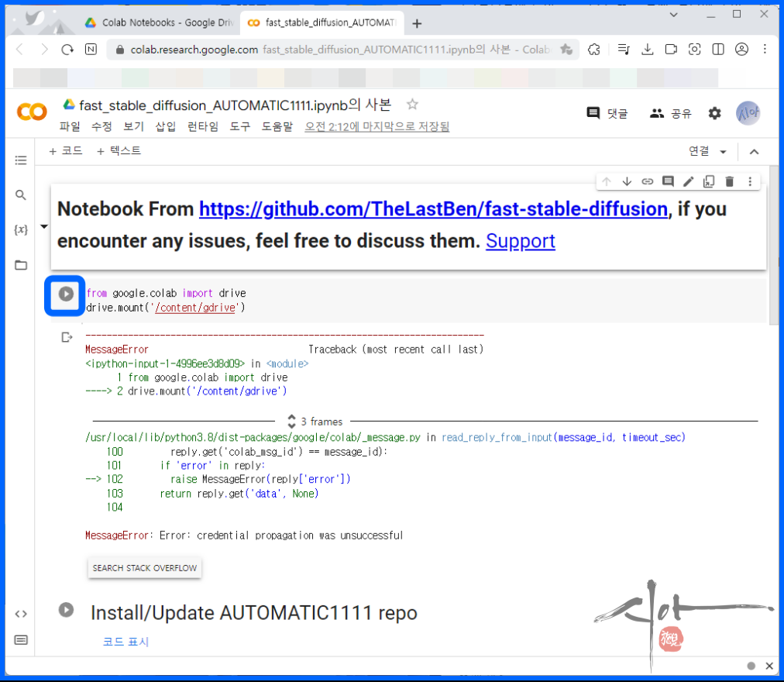Viewport: 784px width, 682px height.
Task: Toggle browser side panel icon
Action: 718,49
